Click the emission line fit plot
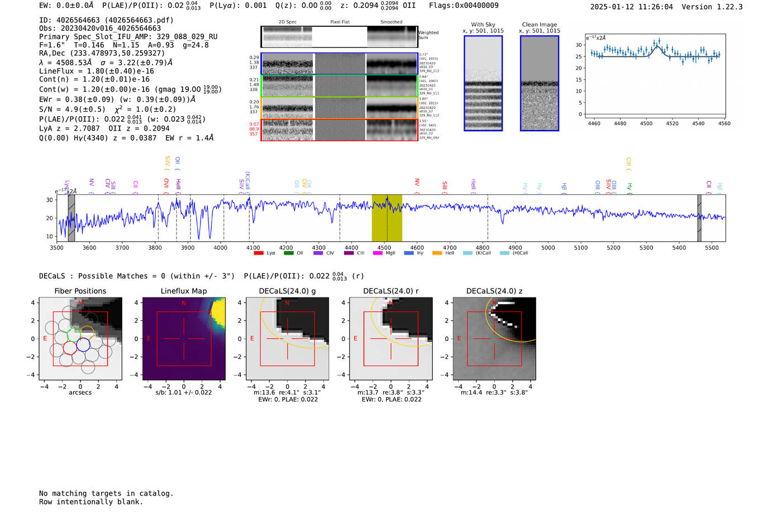782x532 pixels. [655, 76]
